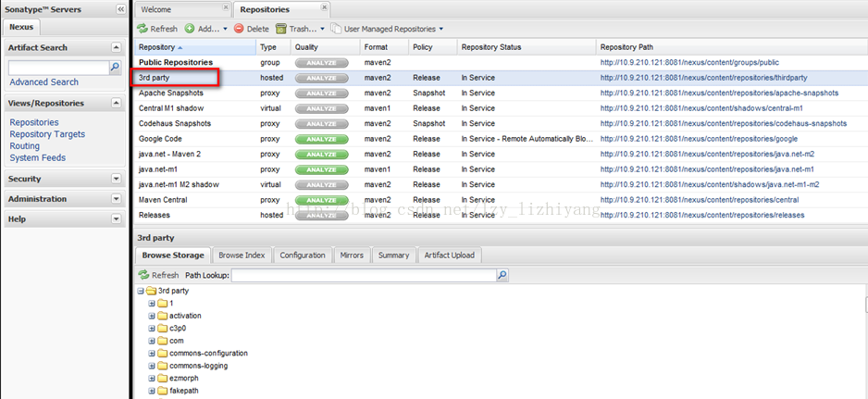The image size is (868, 399).
Task: Click the Delete repository button
Action: 252,29
